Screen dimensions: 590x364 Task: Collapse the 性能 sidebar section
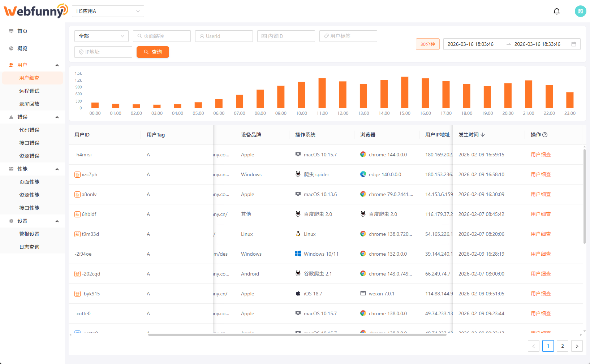(57, 169)
